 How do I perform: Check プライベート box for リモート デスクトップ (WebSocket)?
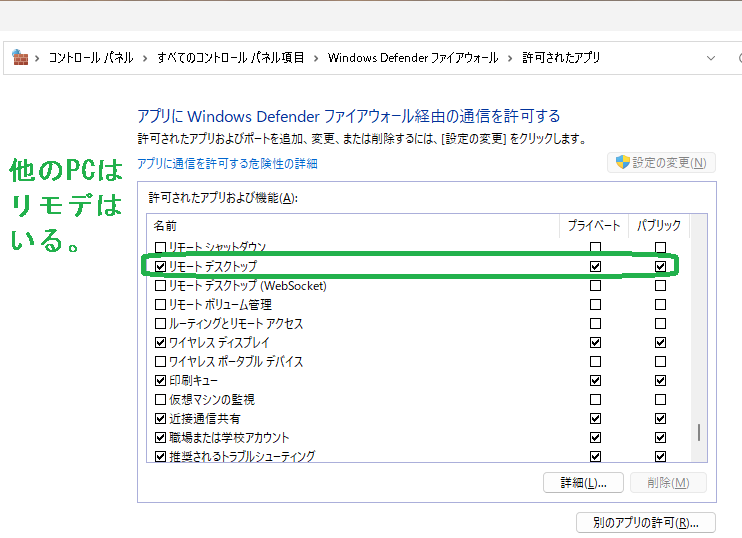[596, 286]
